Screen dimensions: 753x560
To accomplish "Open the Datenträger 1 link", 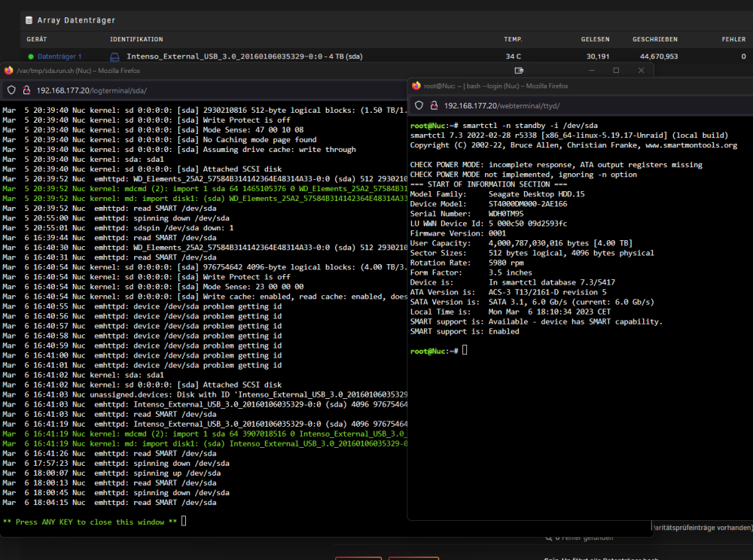I will tap(59, 56).
